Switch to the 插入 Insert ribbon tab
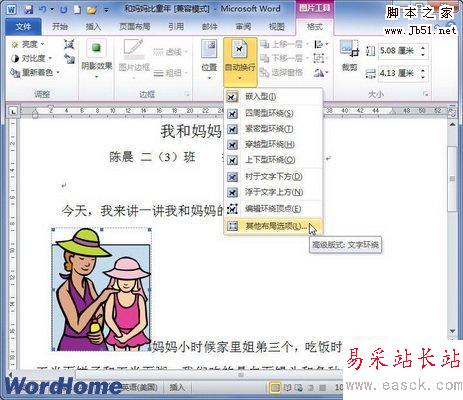This screenshot has height=400, width=463. [93, 27]
